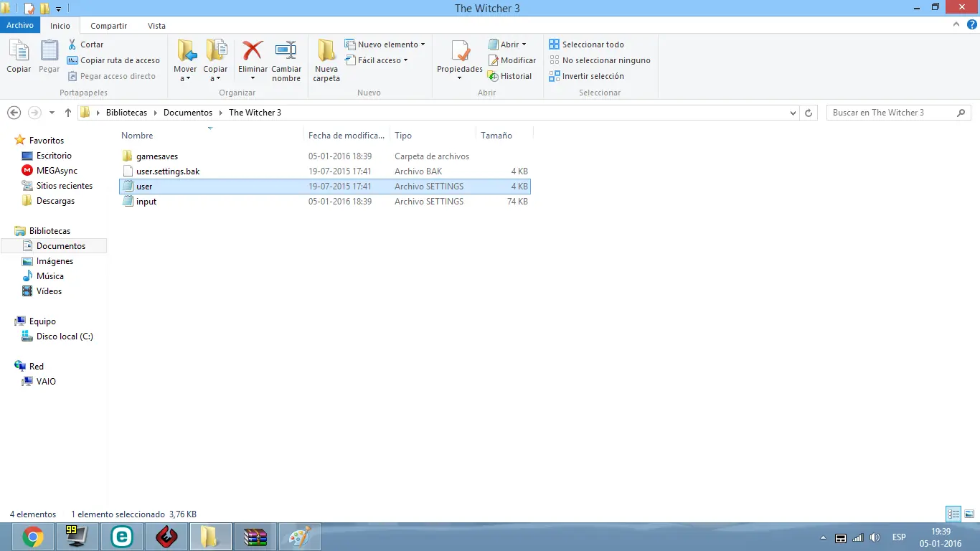Click the Pegar clipboard icon
The image size is (980, 551).
(49, 57)
